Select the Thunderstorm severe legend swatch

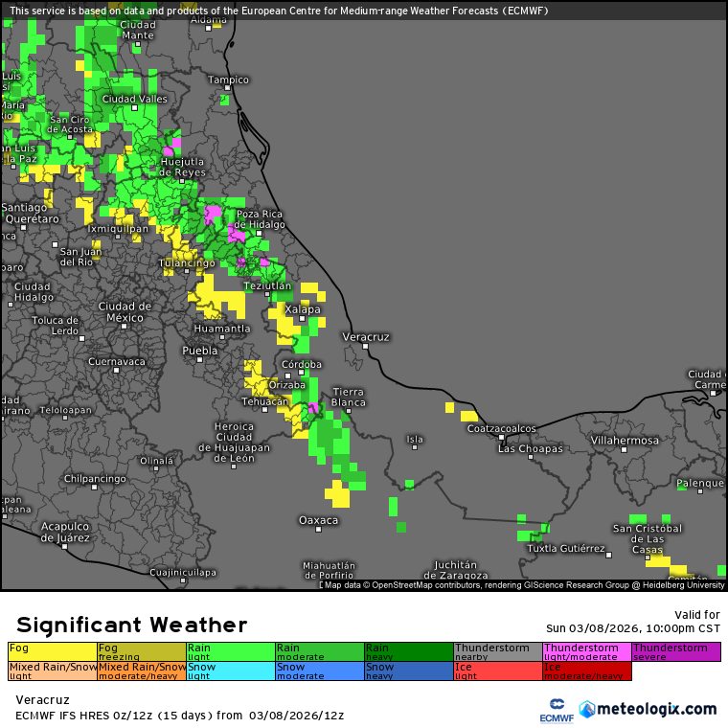click(x=676, y=652)
